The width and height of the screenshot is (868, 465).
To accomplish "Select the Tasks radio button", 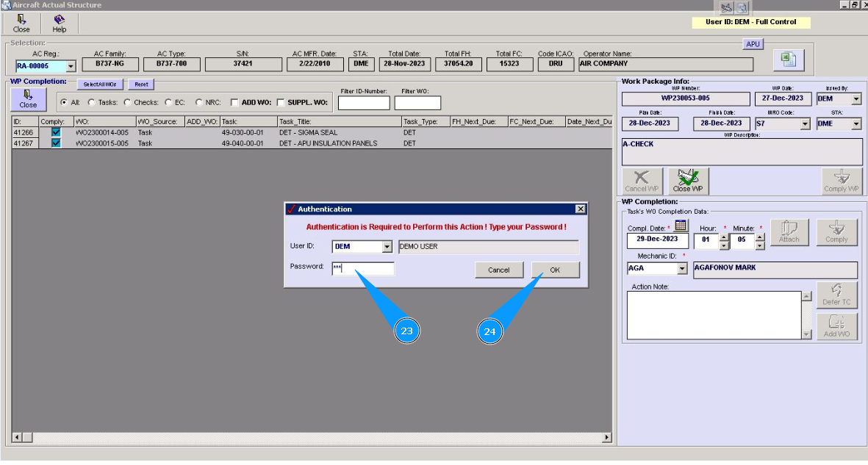I will tap(91, 102).
